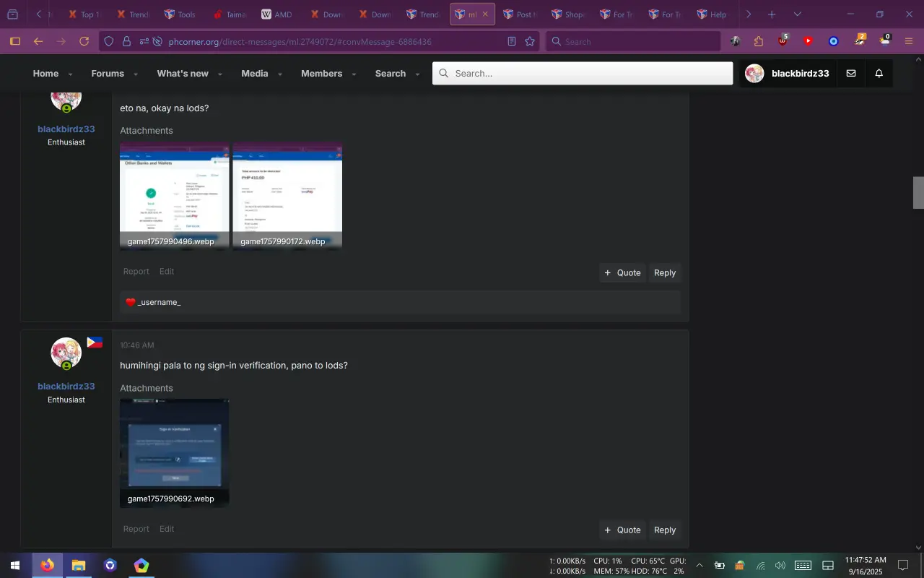The height and width of the screenshot is (578, 924).
Task: Open attachment game1757990692.webp thumbnail
Action: click(174, 453)
